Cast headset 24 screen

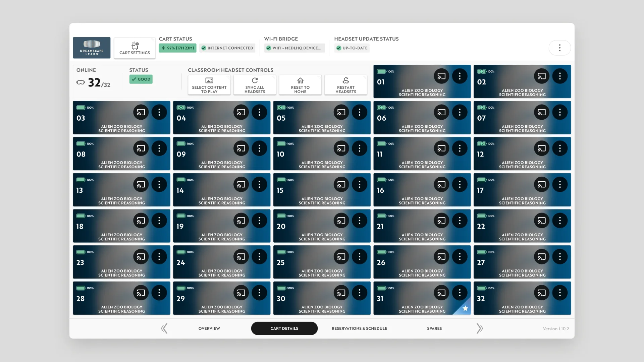[x=241, y=257]
